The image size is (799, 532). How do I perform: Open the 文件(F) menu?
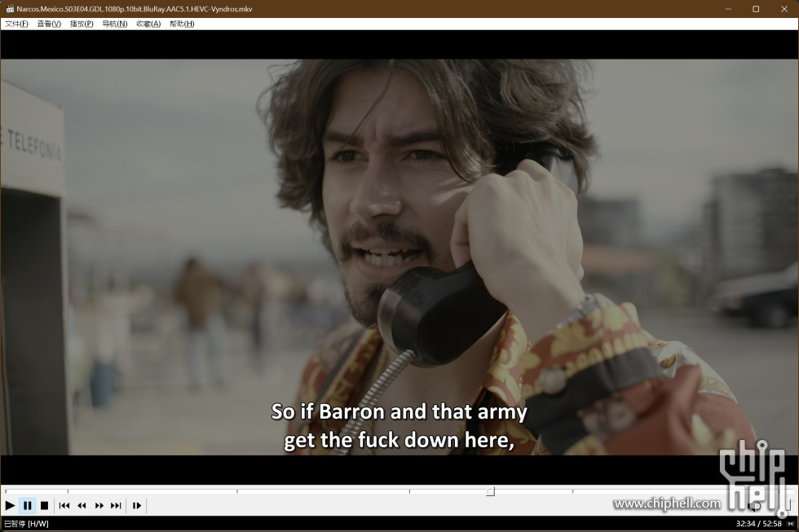pos(16,24)
